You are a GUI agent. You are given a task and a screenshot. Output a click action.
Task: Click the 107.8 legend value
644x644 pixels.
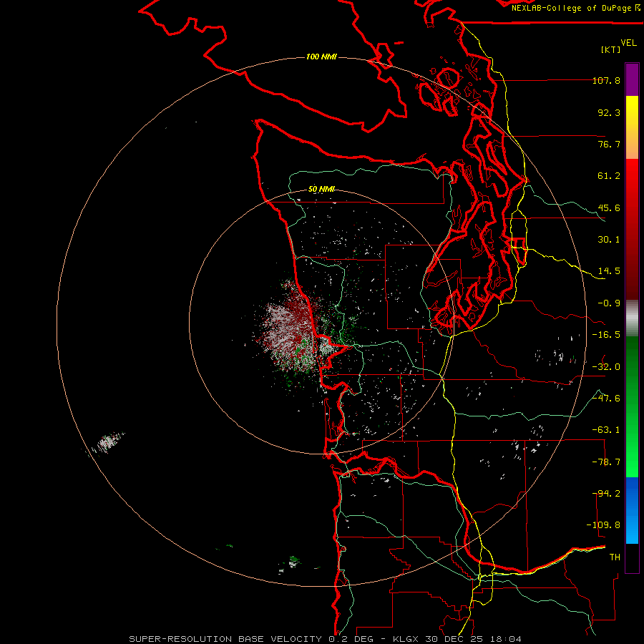pyautogui.click(x=606, y=80)
